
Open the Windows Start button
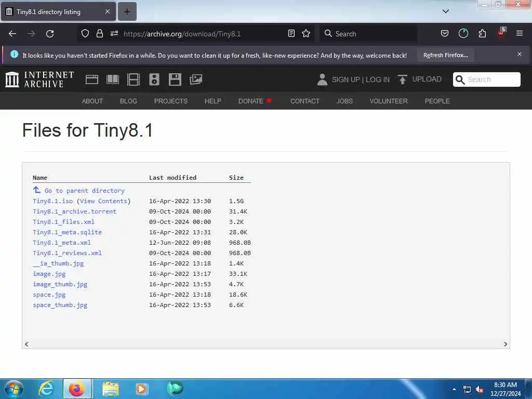[x=14, y=389]
